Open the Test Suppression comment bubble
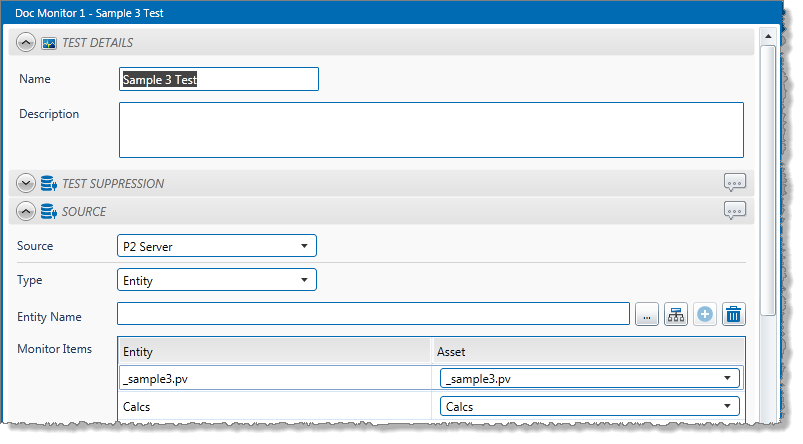803x444 pixels. pyautogui.click(x=734, y=182)
